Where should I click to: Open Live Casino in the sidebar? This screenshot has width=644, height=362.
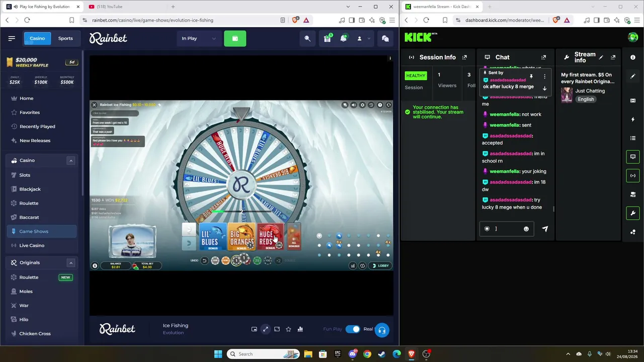[42, 245]
